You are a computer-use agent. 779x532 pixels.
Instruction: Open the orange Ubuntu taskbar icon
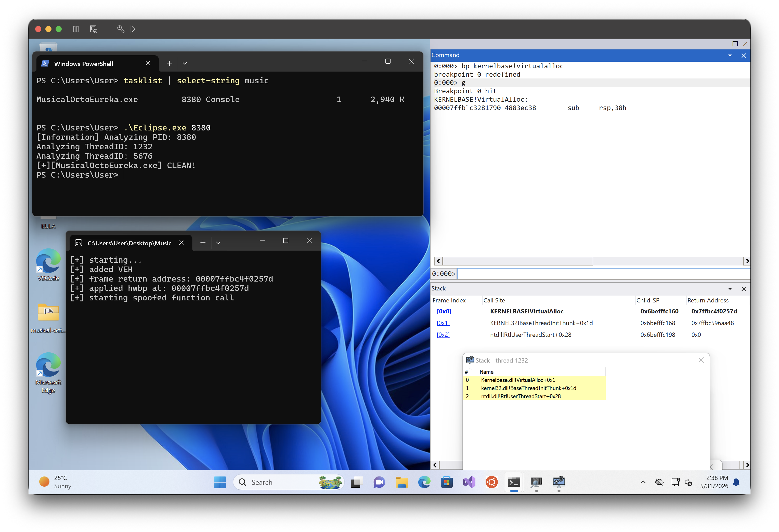tap(491, 482)
